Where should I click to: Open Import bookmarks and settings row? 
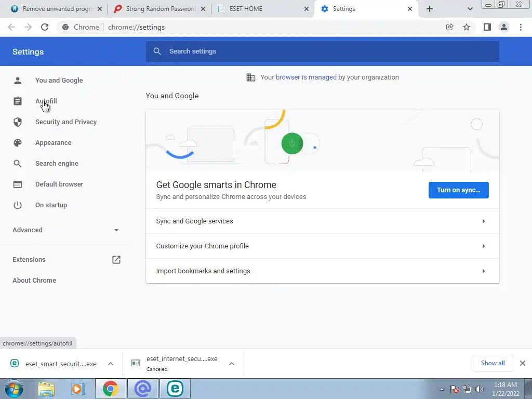[322, 271]
